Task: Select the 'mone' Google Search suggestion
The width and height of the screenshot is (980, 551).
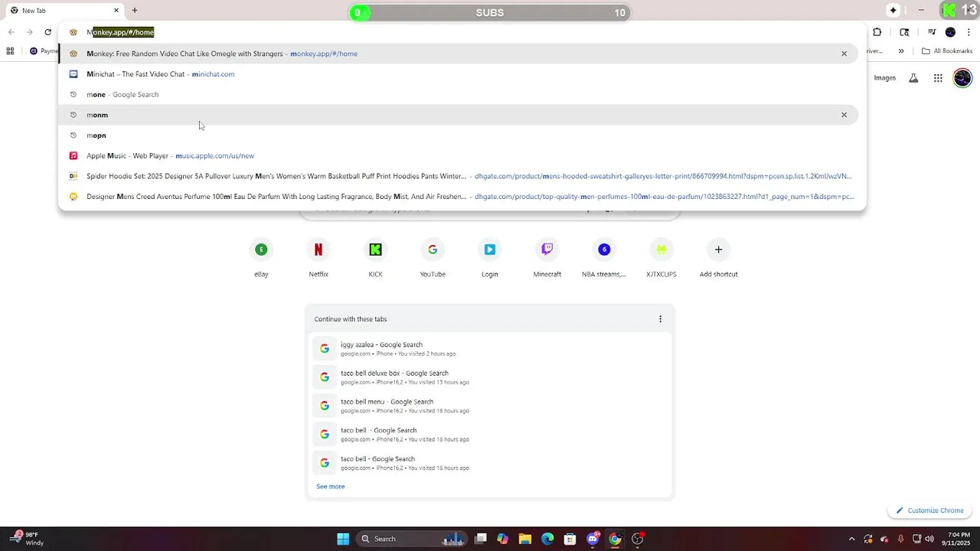Action: pyautogui.click(x=458, y=94)
